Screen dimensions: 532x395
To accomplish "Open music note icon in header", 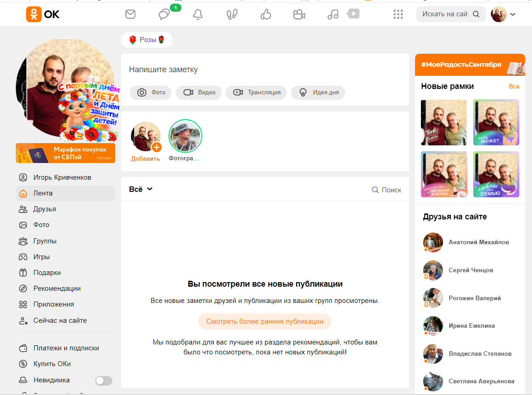I will (333, 14).
